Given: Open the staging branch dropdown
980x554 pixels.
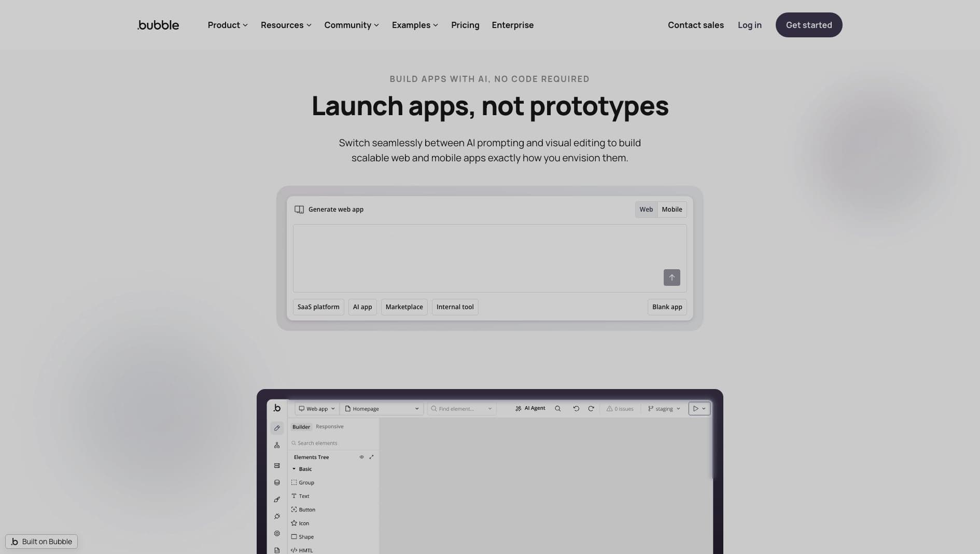Looking at the screenshot, I should (x=664, y=409).
